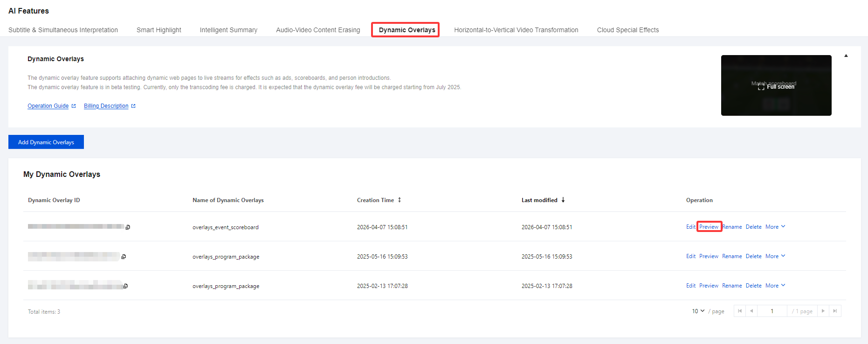This screenshot has width=868, height=344.
Task: Copy ID of the 2025-02-13 overlay row
Action: 125,286
